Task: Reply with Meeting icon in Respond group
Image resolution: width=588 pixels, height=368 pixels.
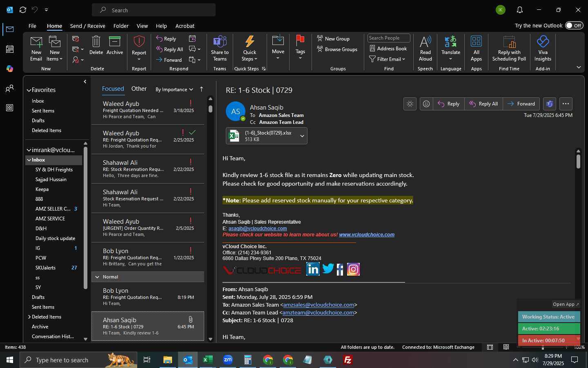Action: point(192,39)
